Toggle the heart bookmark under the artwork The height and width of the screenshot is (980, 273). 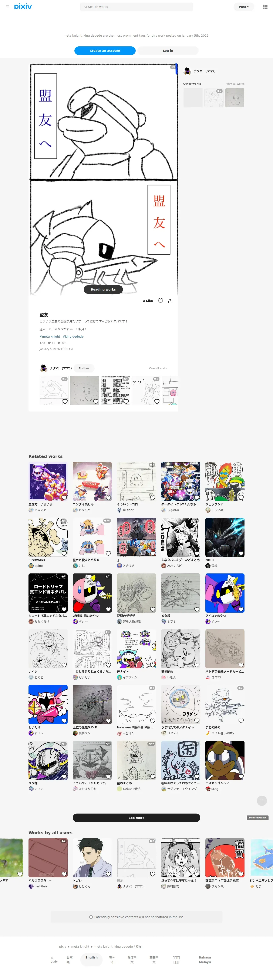tap(161, 301)
